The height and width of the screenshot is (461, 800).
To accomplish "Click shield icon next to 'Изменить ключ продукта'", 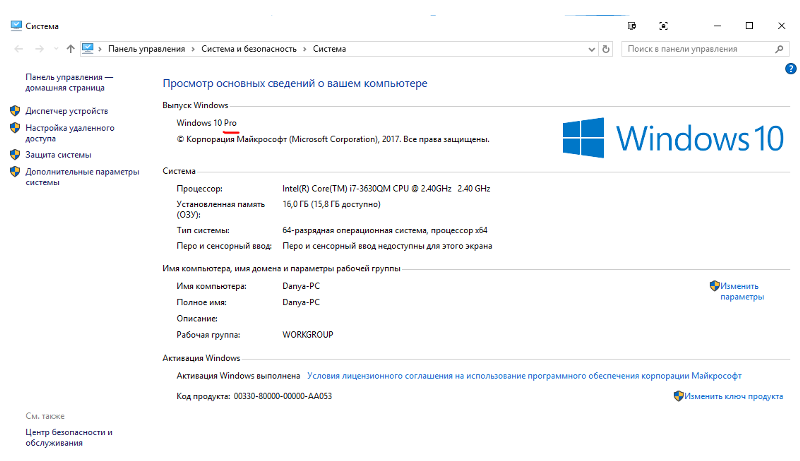I will (678, 396).
